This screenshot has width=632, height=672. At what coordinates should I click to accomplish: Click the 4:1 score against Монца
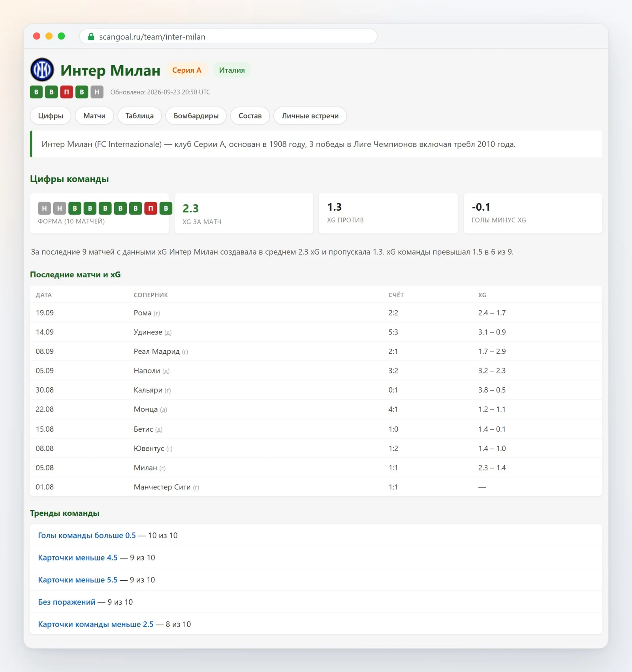tap(393, 410)
